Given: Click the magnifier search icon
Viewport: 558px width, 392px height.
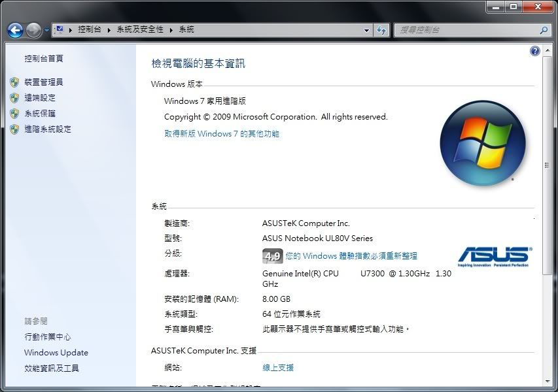Looking at the screenshot, I should 544,30.
